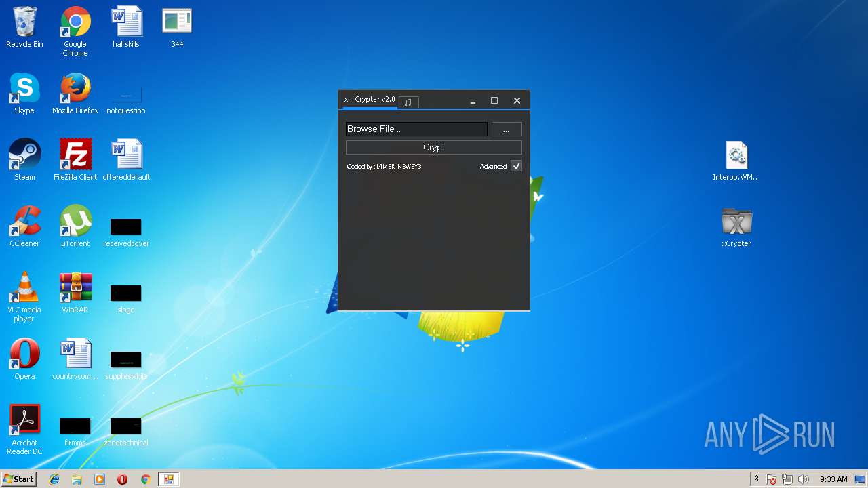Launch Chrome from the taskbar
868x488 pixels.
pos(145,479)
